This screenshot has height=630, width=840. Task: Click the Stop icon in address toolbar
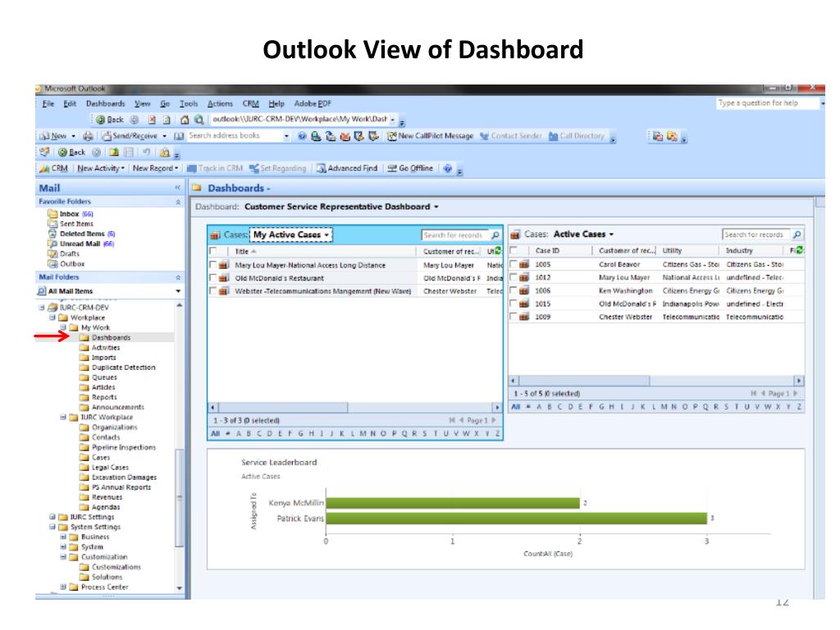click(x=152, y=120)
